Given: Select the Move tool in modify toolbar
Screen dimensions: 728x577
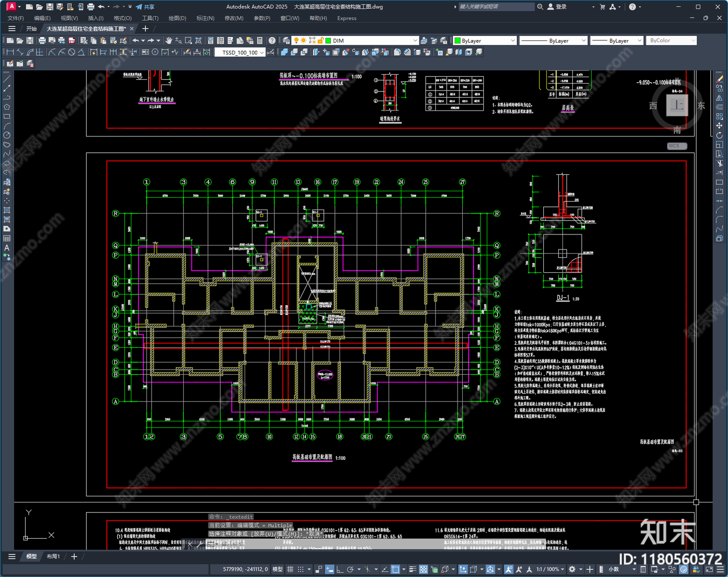Looking at the screenshot, I should click(x=719, y=125).
